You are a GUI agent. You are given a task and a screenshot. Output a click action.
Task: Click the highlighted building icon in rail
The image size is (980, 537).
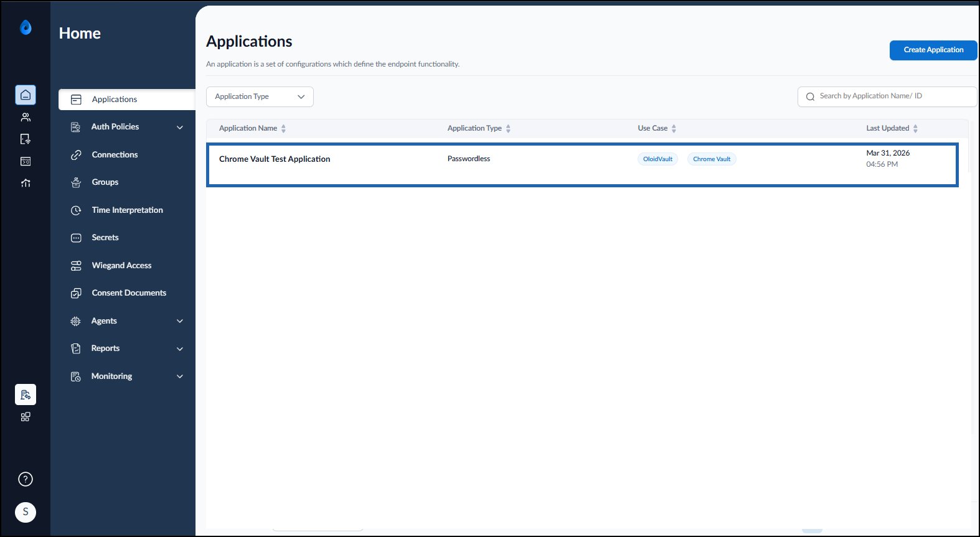point(26,395)
